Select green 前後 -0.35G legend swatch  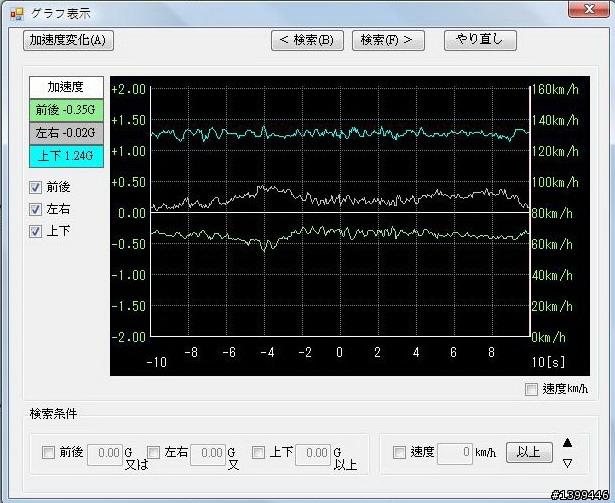click(x=66, y=110)
